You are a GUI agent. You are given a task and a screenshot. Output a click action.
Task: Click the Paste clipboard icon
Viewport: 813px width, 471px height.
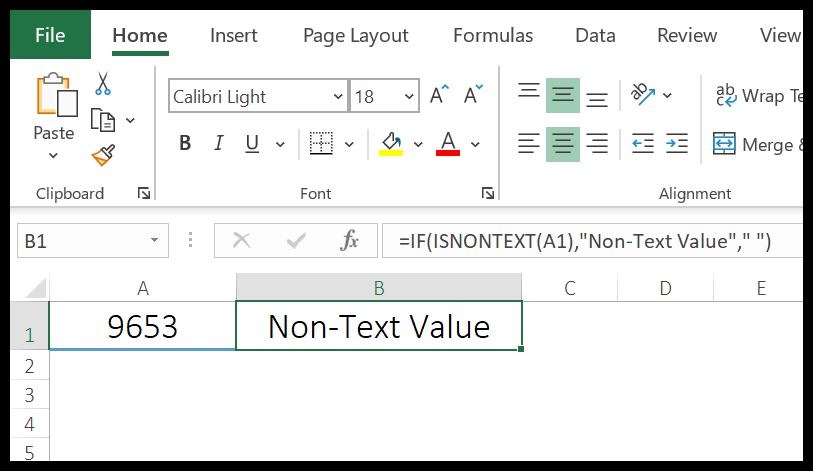click(57, 95)
